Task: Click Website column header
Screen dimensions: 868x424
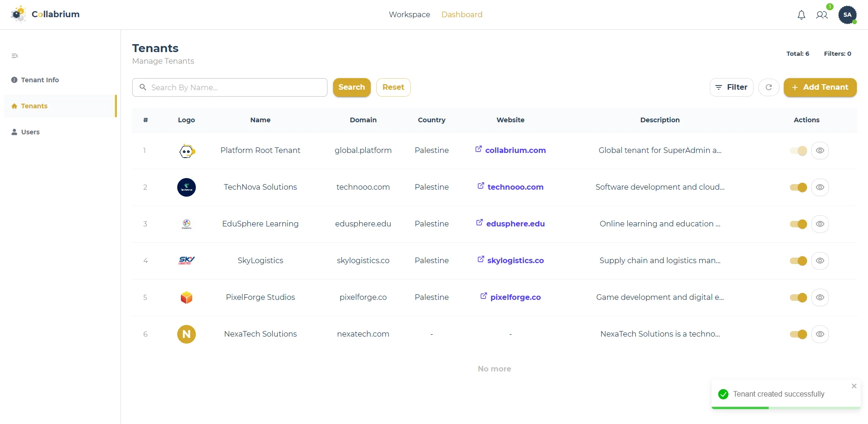Action: tap(510, 120)
